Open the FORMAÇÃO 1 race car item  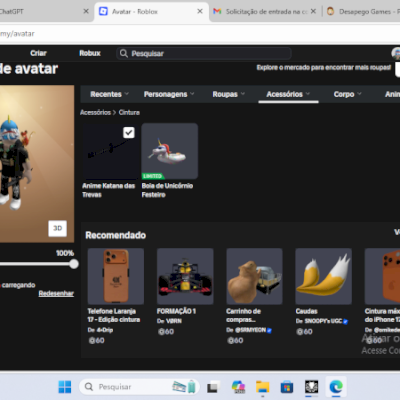click(185, 276)
